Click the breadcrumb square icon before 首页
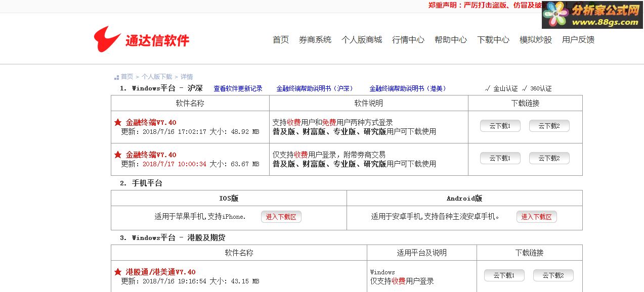The image size is (644, 292). (x=116, y=77)
